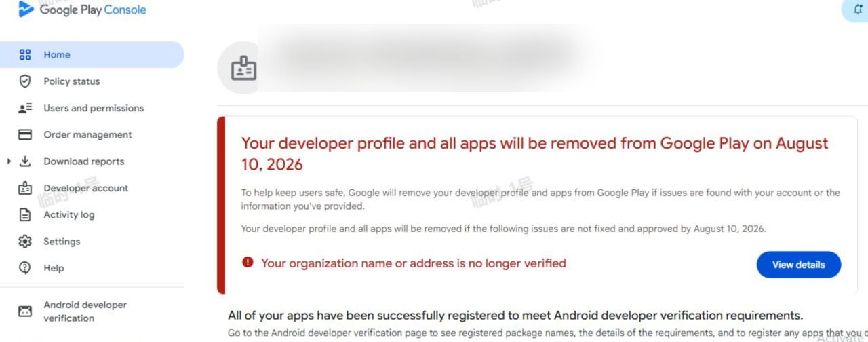Click the Users and permissions people icon
Image resolution: width=868 pixels, height=342 pixels.
pyautogui.click(x=25, y=108)
